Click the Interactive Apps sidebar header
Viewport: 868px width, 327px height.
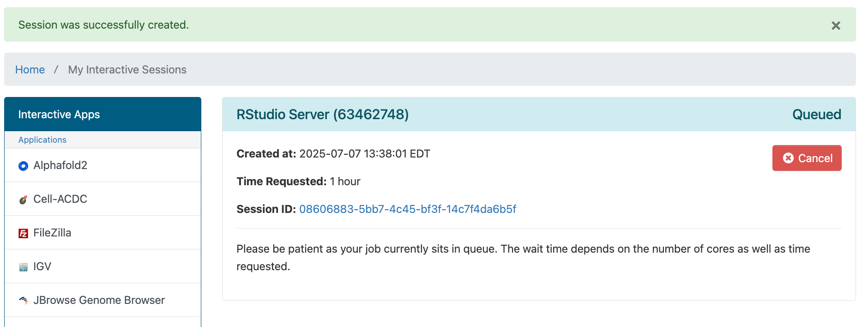59,115
